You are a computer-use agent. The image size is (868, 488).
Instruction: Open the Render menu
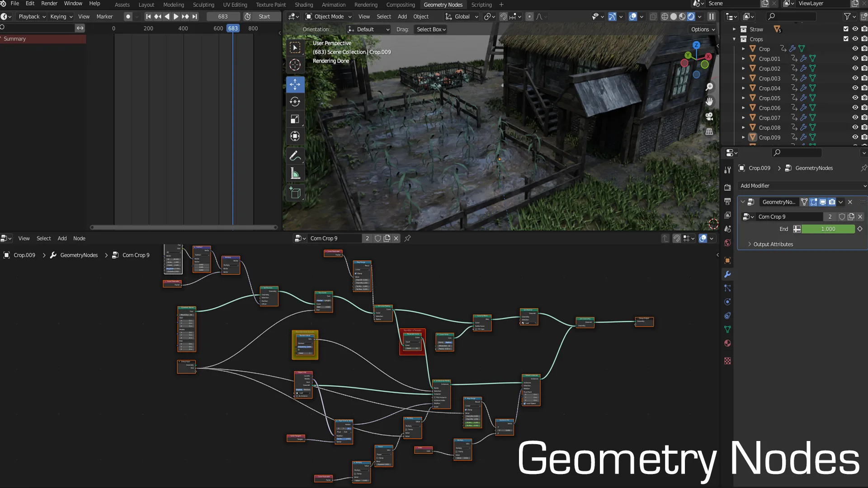coord(49,3)
